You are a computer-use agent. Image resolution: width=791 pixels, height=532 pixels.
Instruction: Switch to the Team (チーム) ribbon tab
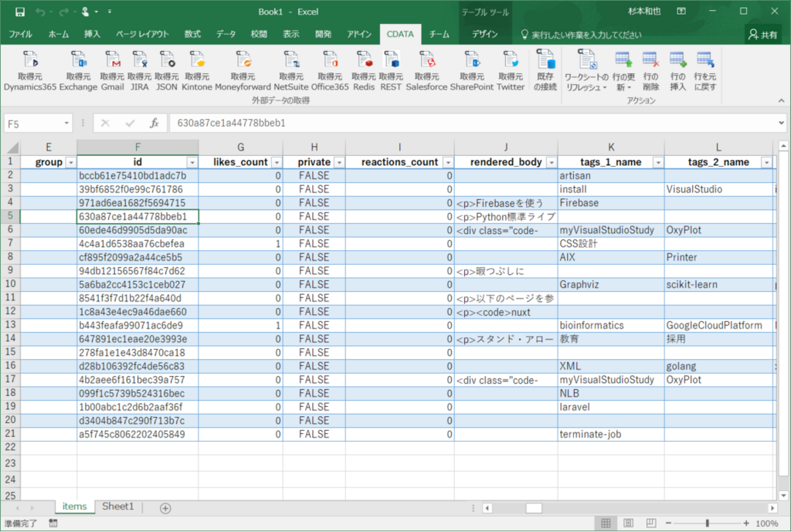point(440,34)
